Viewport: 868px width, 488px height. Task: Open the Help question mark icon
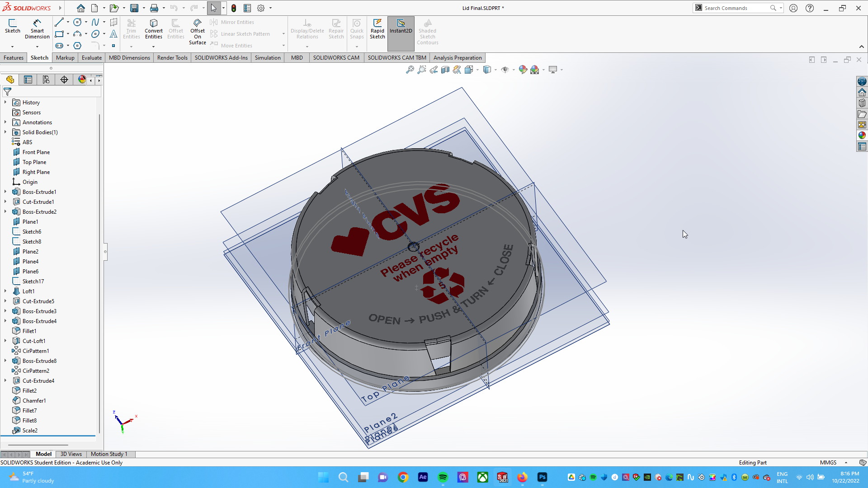810,8
